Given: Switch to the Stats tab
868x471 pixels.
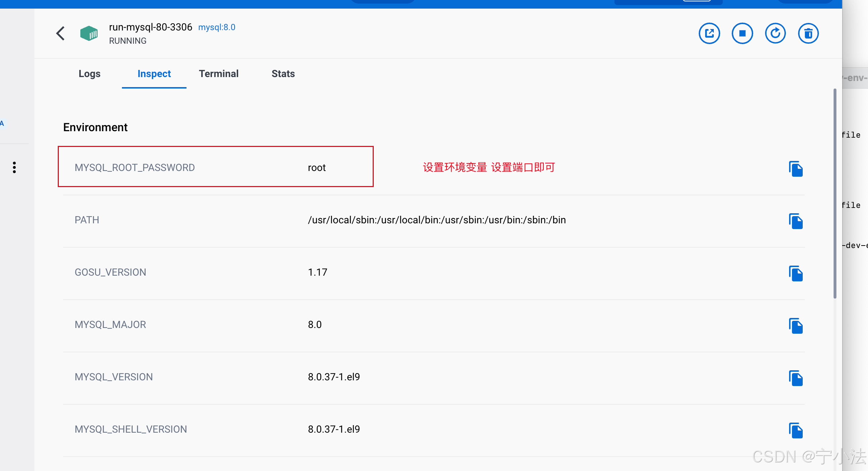Looking at the screenshot, I should click(x=283, y=73).
